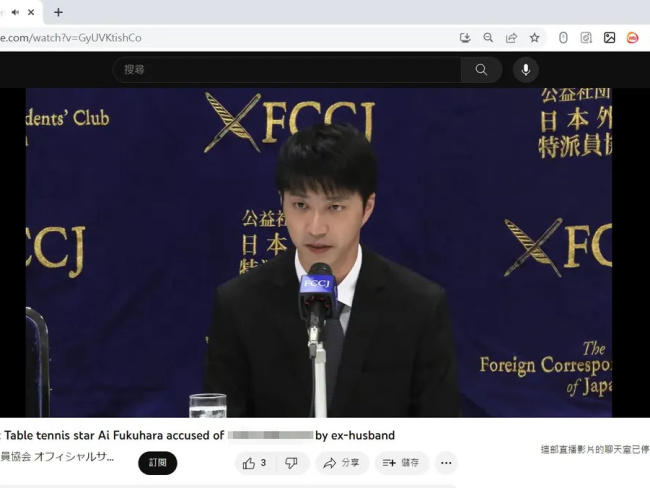Screen dimensions: 650x488
Task: Open the channel name link
Action: click(x=57, y=456)
